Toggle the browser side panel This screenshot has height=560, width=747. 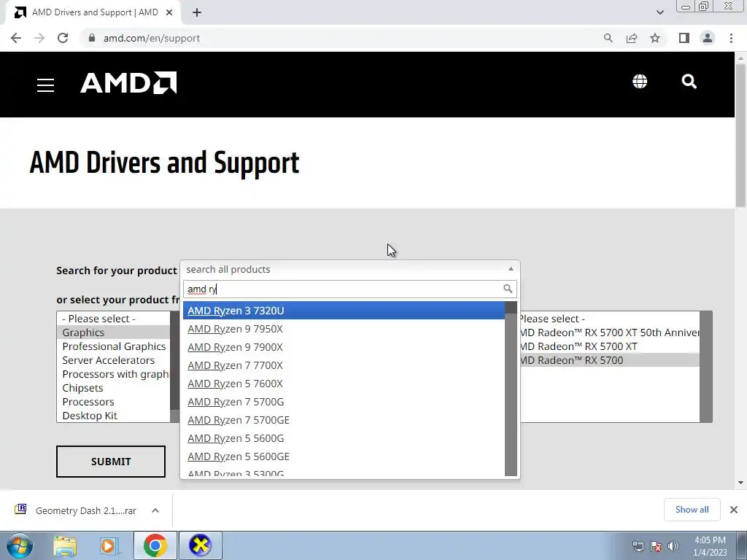[x=684, y=38]
